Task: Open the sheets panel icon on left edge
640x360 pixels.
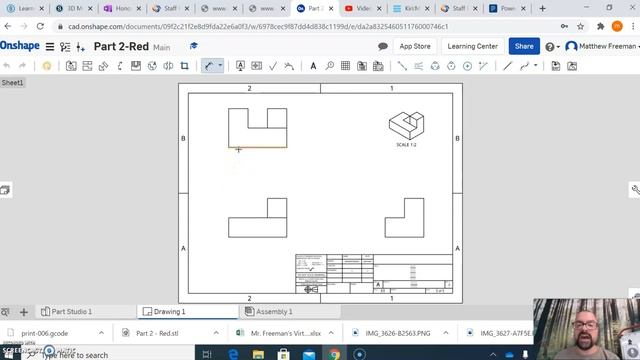Action: [5, 190]
